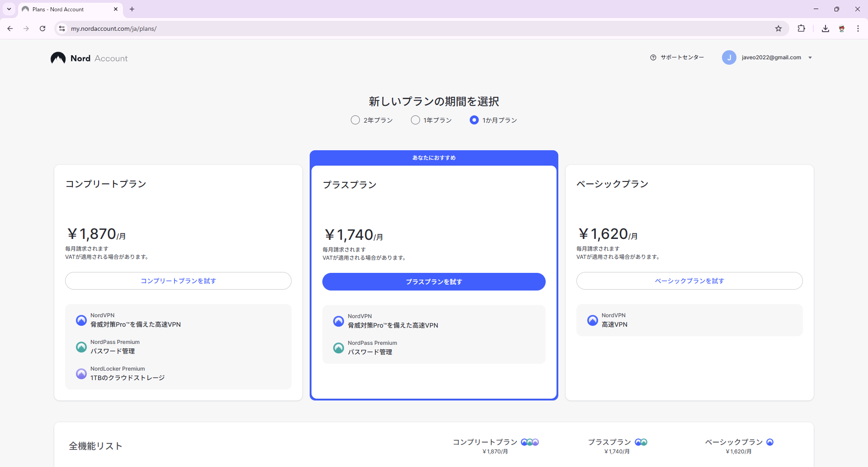Reload the page using the refresh icon
Image resolution: width=868 pixels, height=467 pixels.
click(x=42, y=29)
